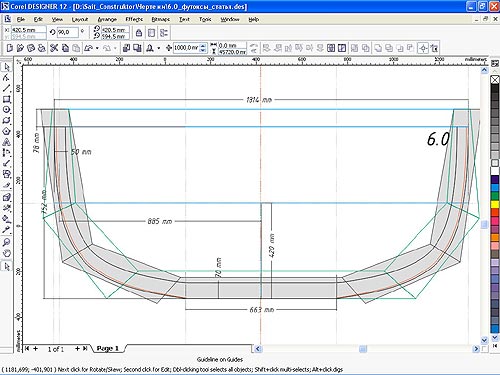Open the Arrange menu
The width and height of the screenshot is (500, 375).
tap(107, 19)
